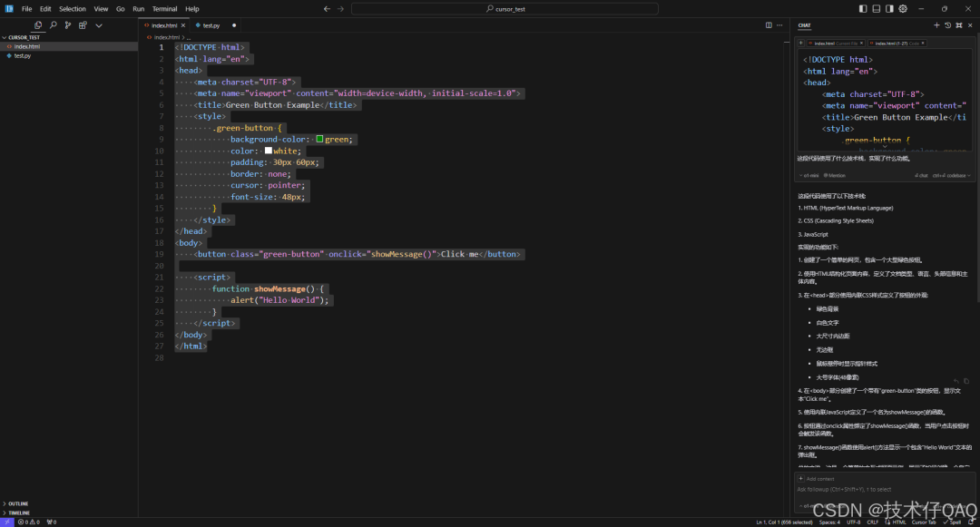Screen dimensions: 980x527
Task: Open the editor More Actions ellipsis
Action: click(x=779, y=25)
